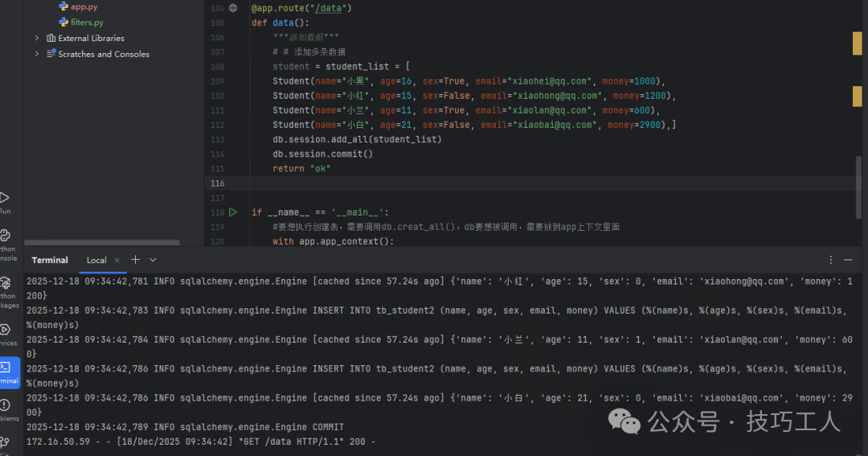Image resolution: width=868 pixels, height=456 pixels.
Task: Click 'def data():' function definition
Action: point(280,23)
